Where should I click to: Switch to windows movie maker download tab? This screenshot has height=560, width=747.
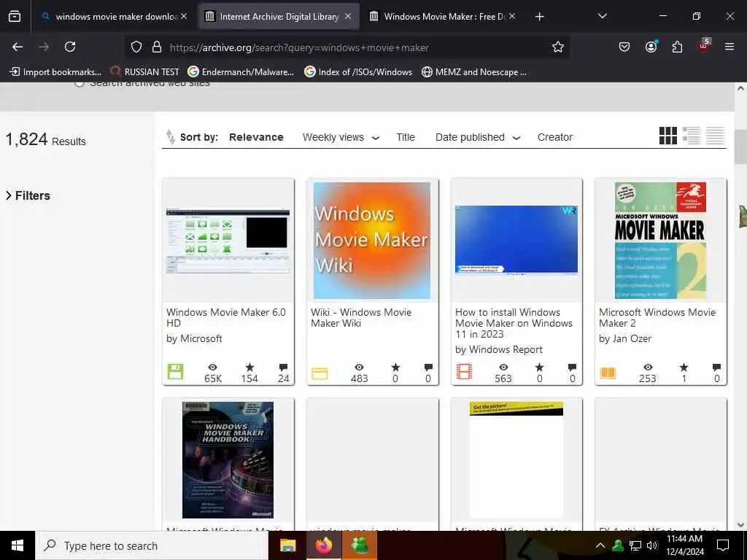click(113, 17)
